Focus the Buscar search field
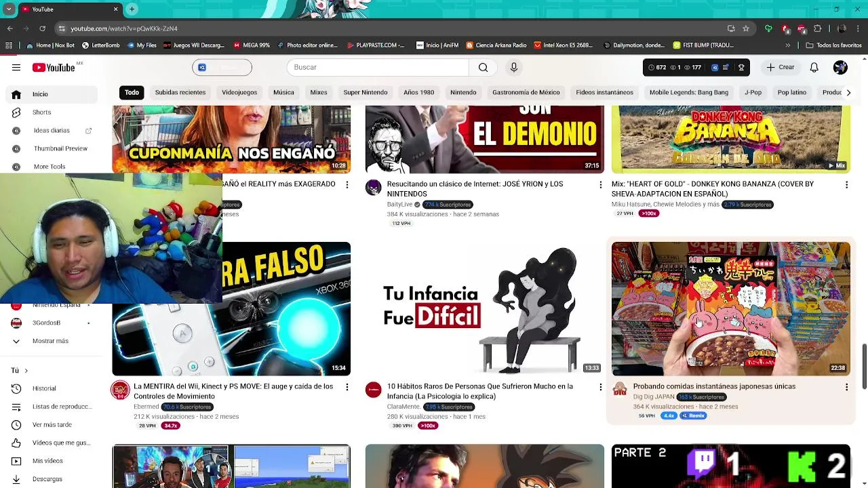The width and height of the screenshot is (868, 488). coord(378,67)
